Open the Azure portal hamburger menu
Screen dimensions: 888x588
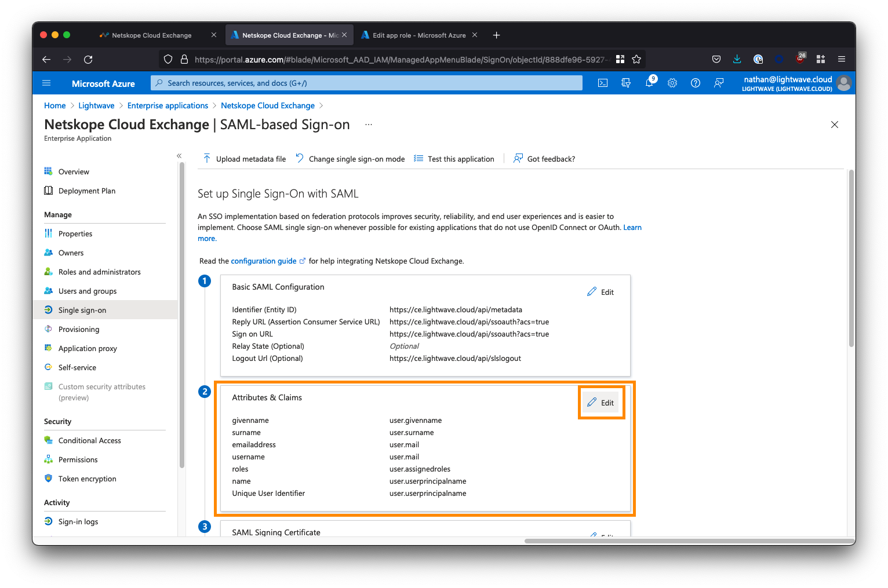tap(47, 83)
